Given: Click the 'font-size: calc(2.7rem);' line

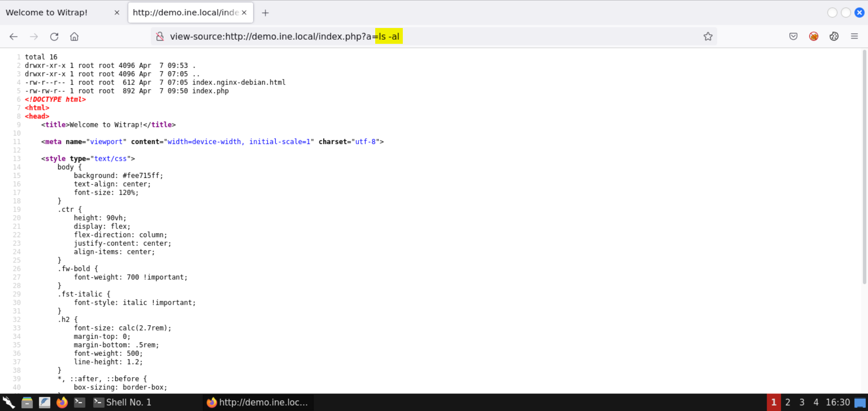Looking at the screenshot, I should tap(123, 328).
